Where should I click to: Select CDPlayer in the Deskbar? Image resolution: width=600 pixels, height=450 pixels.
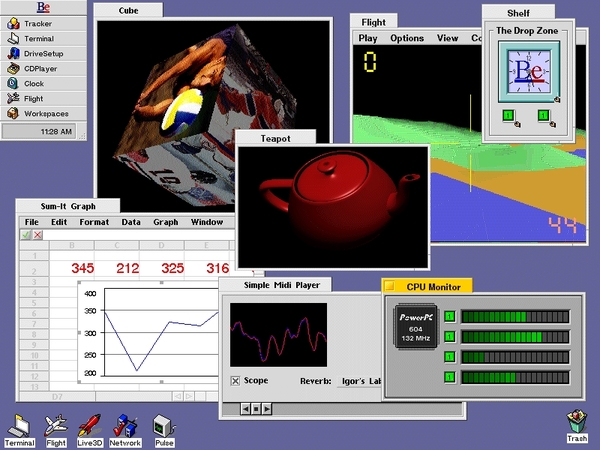click(x=44, y=69)
